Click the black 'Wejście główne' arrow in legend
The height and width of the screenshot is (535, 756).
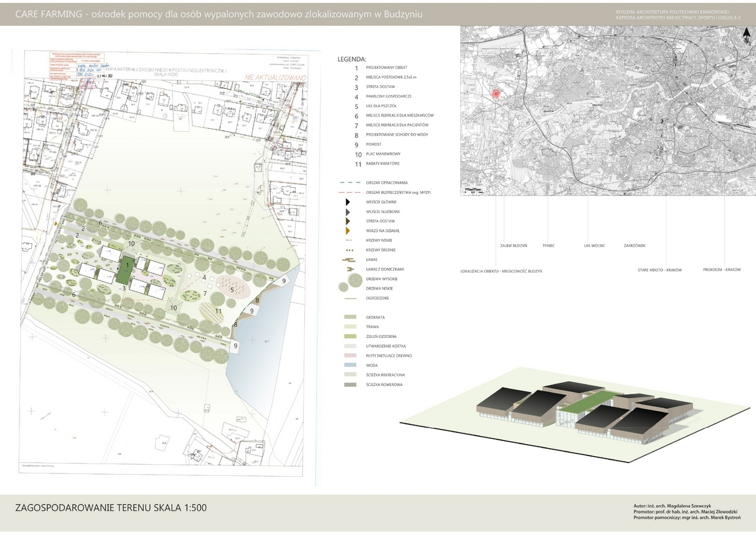coord(348,202)
